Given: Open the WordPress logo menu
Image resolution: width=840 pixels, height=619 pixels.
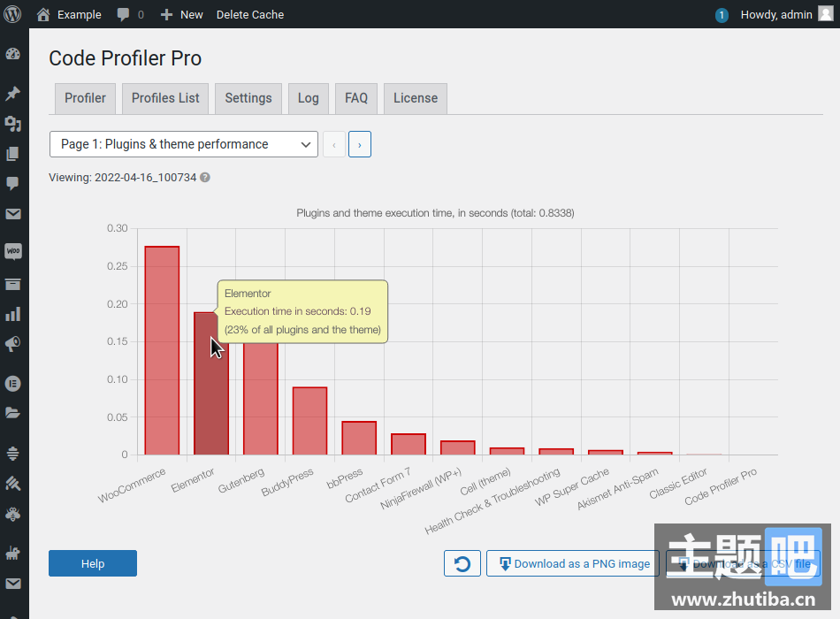Looking at the screenshot, I should click(13, 14).
